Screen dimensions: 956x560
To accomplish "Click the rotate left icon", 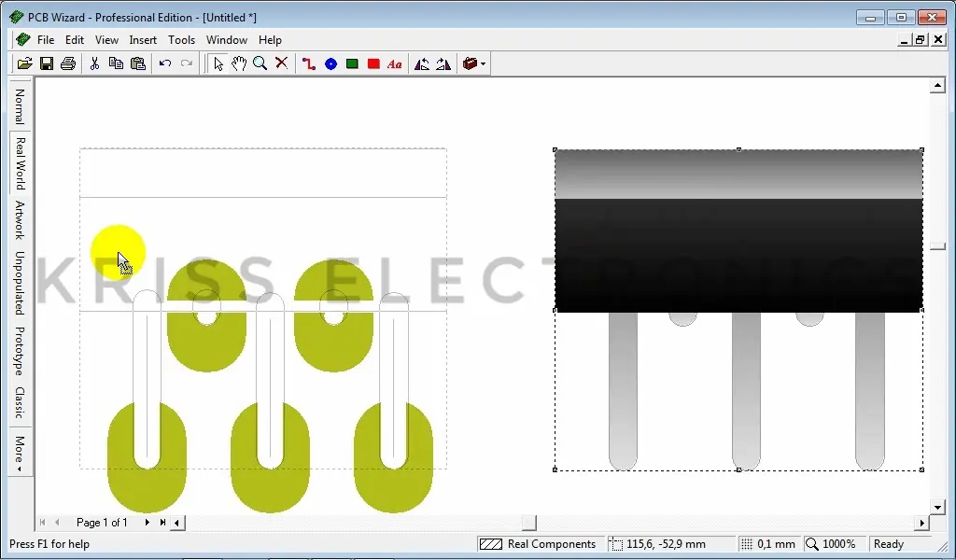I will tap(422, 63).
